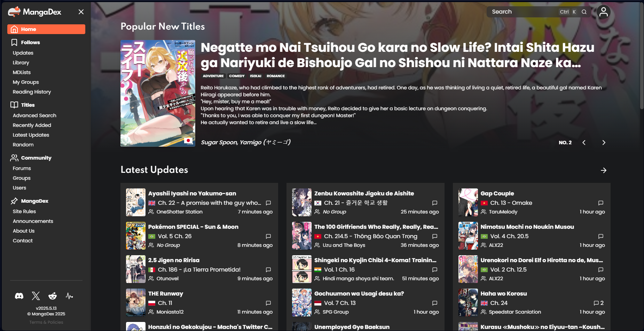Open Gochuumon wa Usagi desu ka? cover
The height and width of the screenshot is (331, 644).
(302, 302)
